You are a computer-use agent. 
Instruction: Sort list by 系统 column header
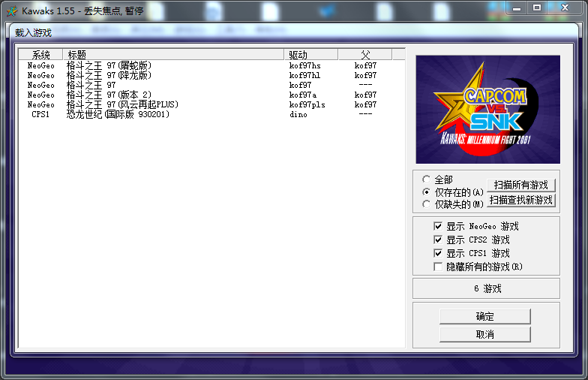[x=40, y=55]
